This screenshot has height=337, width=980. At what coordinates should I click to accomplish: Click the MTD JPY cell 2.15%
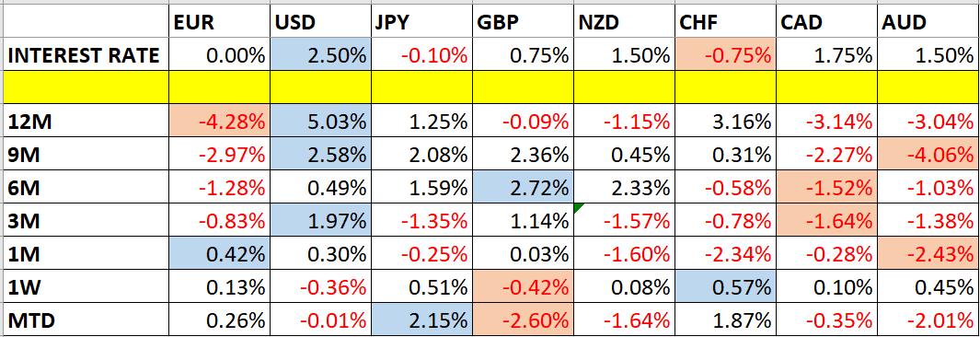(421, 320)
